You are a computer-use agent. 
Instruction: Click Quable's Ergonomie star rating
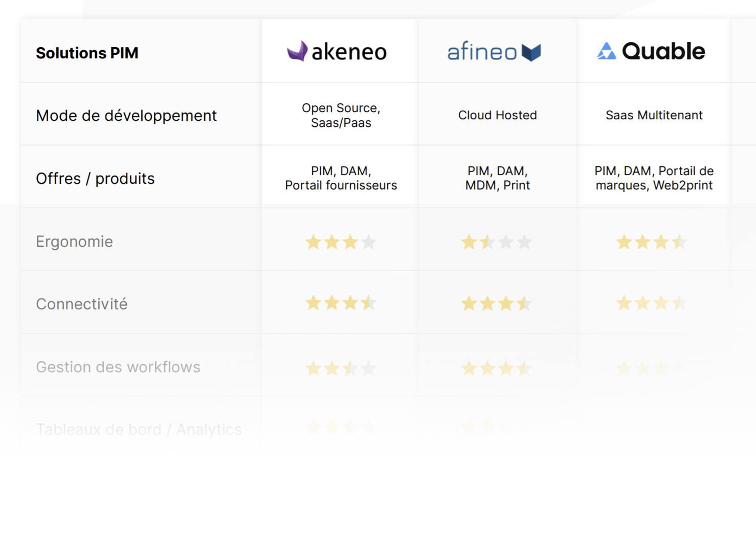click(652, 242)
